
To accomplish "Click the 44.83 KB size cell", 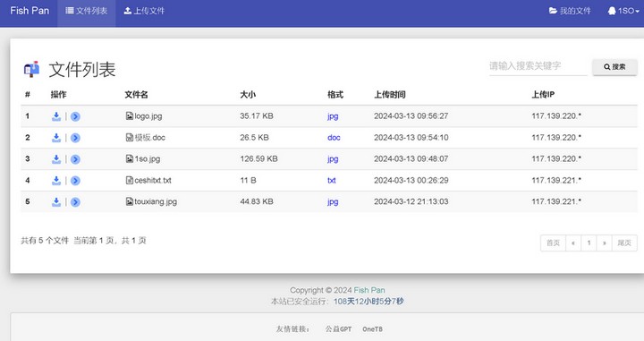I will pyautogui.click(x=257, y=201).
